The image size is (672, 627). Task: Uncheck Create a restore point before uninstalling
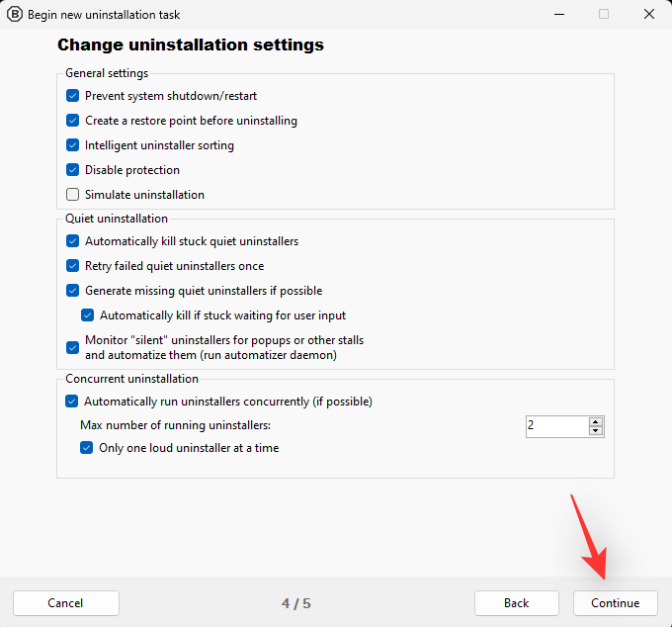point(72,121)
